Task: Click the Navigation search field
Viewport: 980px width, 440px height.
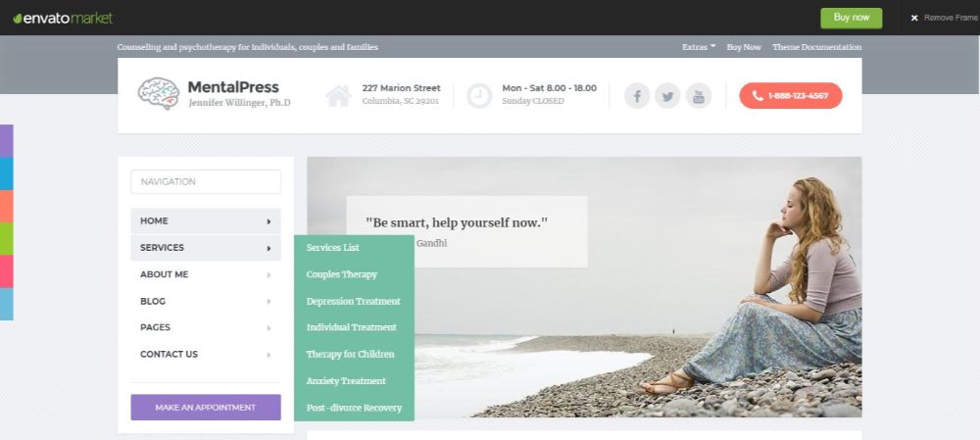Action: (206, 182)
